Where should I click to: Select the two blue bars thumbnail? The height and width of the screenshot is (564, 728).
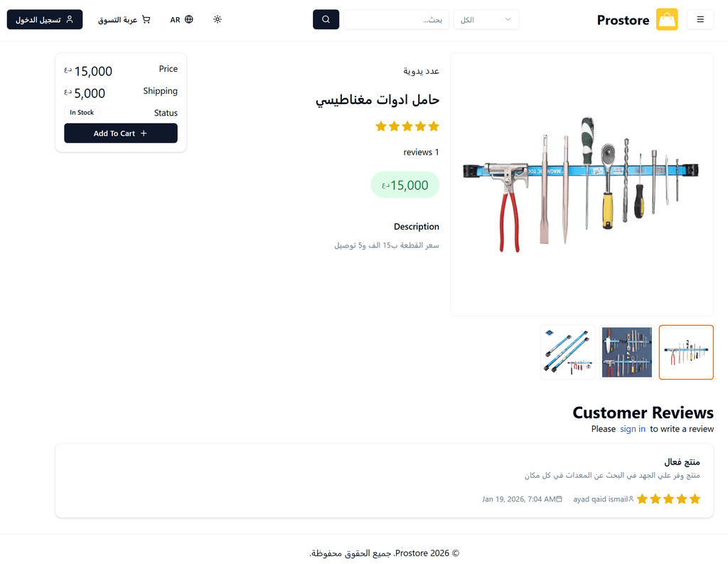[x=567, y=352]
